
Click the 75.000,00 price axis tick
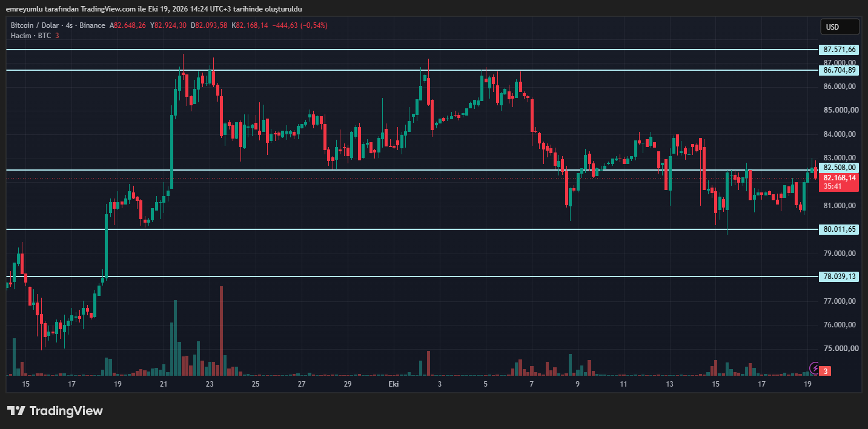click(x=840, y=349)
